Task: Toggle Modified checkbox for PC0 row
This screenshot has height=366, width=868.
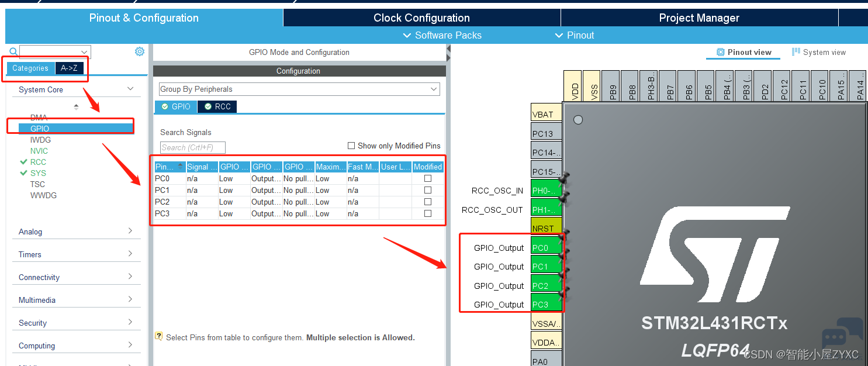Action: pos(428,178)
